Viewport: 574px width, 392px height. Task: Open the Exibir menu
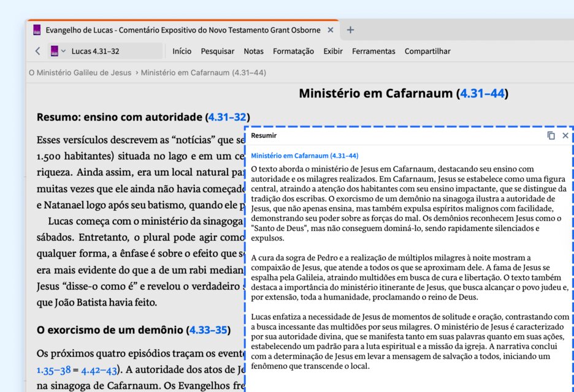[333, 51]
